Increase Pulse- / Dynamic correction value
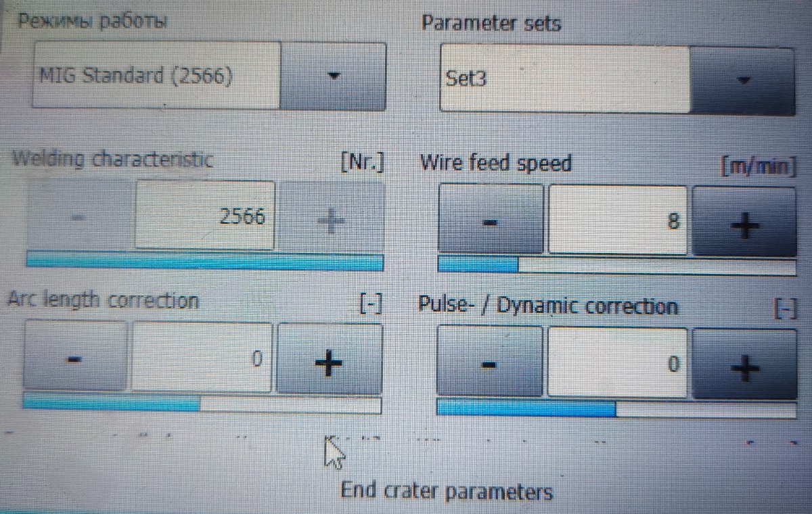Viewport: 812px width, 514px height. (x=744, y=365)
